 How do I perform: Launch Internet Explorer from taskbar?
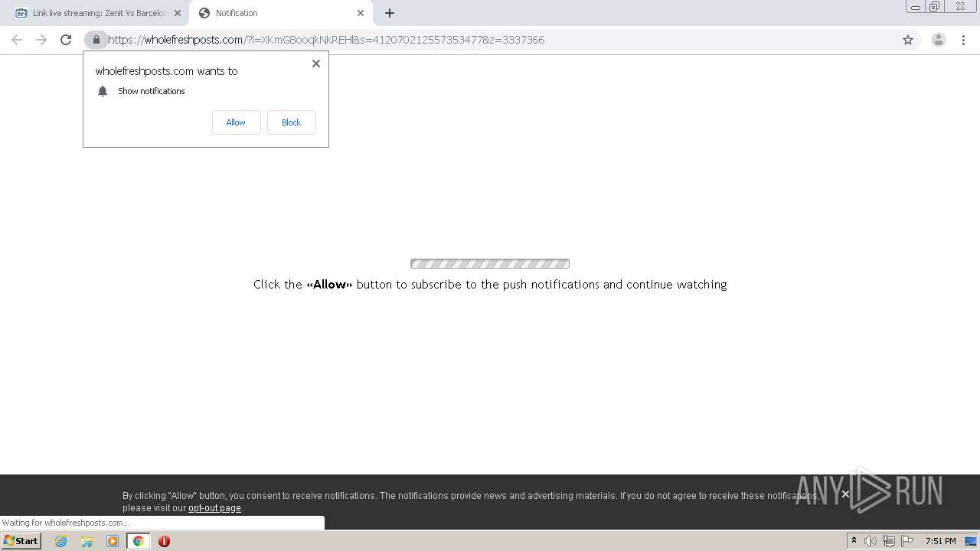(61, 541)
